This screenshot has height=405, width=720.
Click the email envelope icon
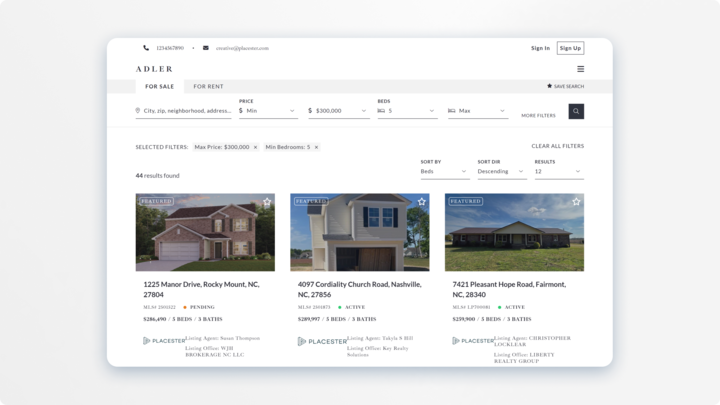click(x=206, y=48)
